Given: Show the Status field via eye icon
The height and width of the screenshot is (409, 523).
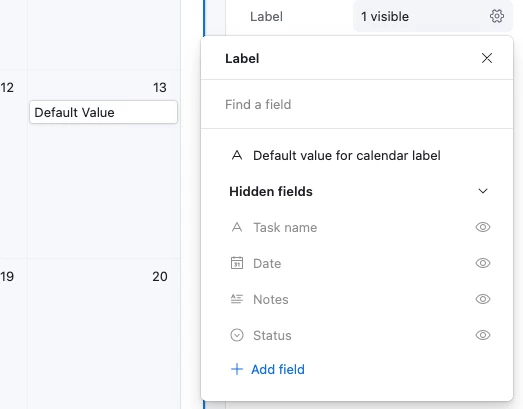Looking at the screenshot, I should click(x=482, y=335).
